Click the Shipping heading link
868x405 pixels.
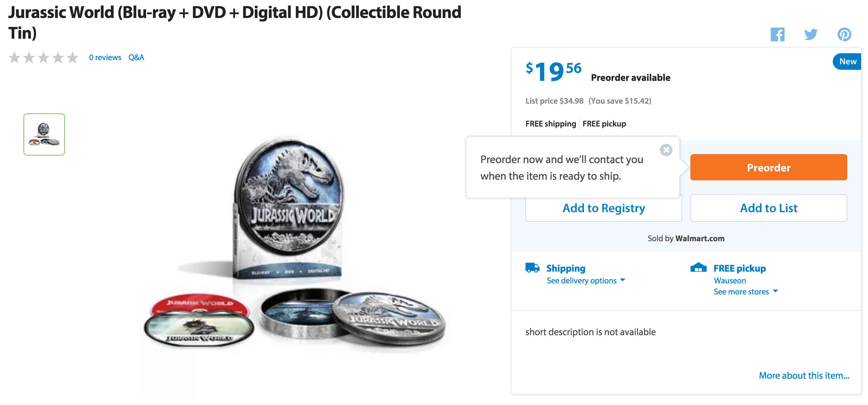[566, 269]
